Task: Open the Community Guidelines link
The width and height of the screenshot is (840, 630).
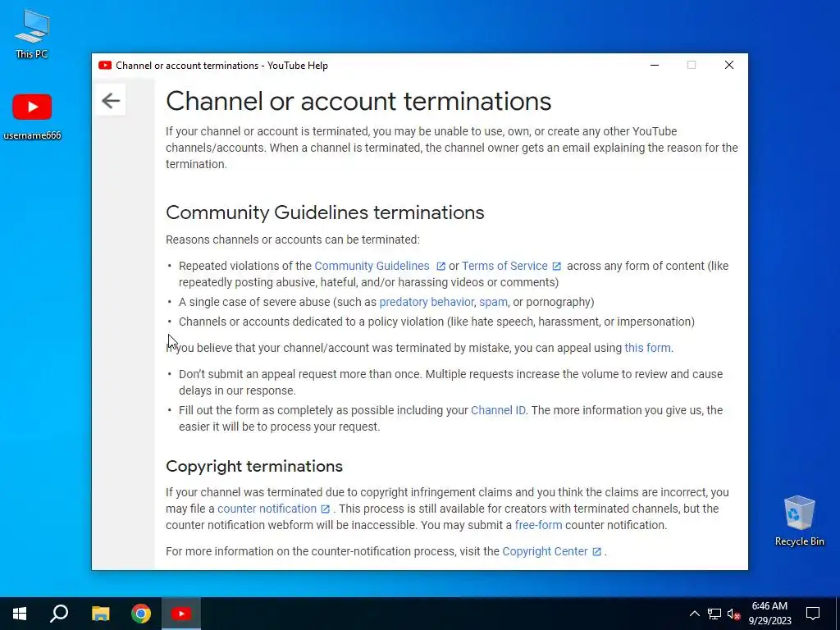Action: (x=372, y=266)
